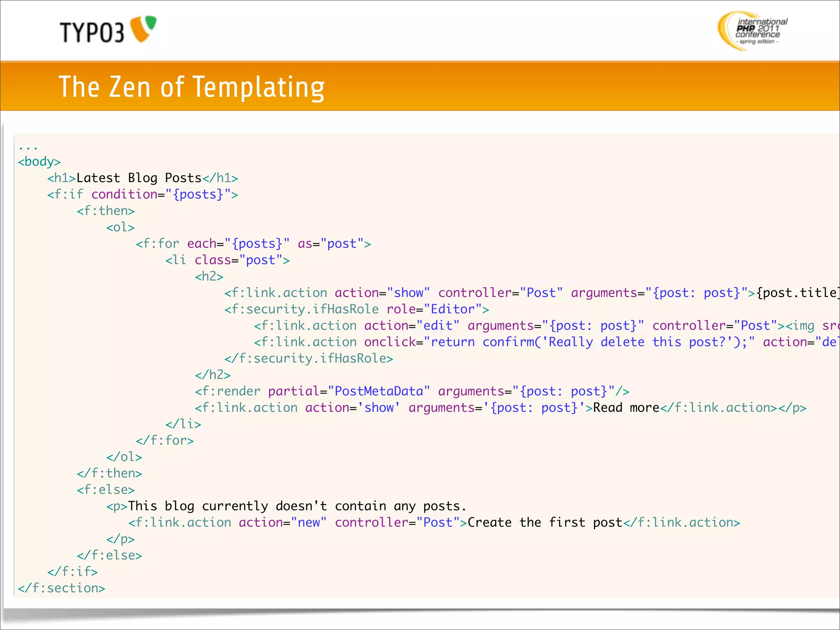Click the opening '<ol>' tag
Screen dimensions: 840x630
[121, 227]
